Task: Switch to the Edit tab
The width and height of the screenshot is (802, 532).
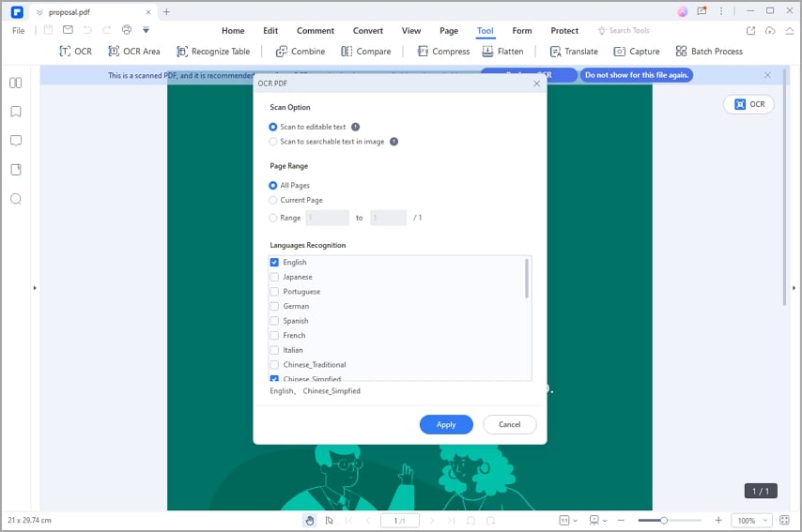Action: pos(270,31)
